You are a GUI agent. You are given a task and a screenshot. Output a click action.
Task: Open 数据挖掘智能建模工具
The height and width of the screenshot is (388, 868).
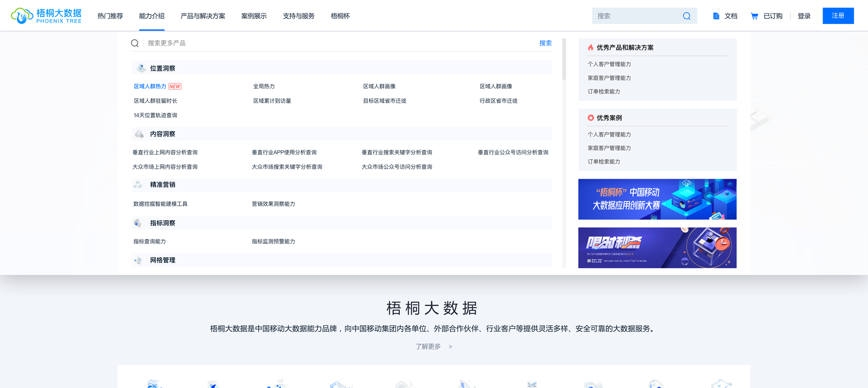point(160,204)
